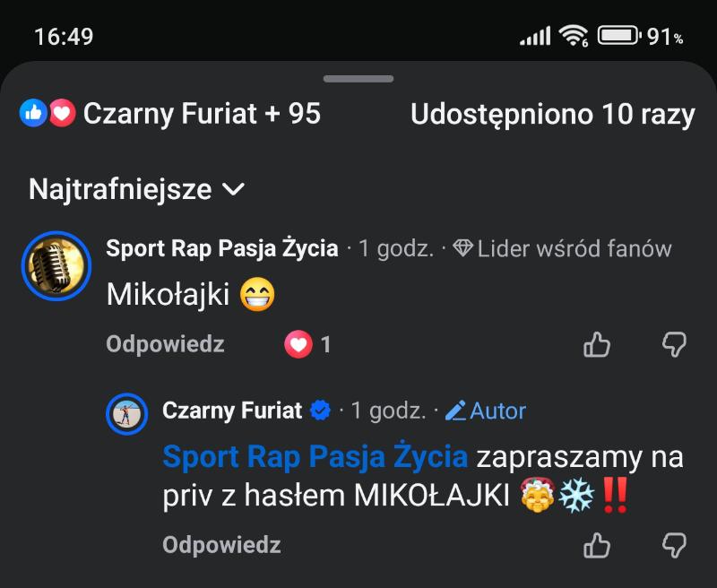Reply to the Mikołajki comment
The width and height of the screenshot is (717, 588).
(165, 344)
